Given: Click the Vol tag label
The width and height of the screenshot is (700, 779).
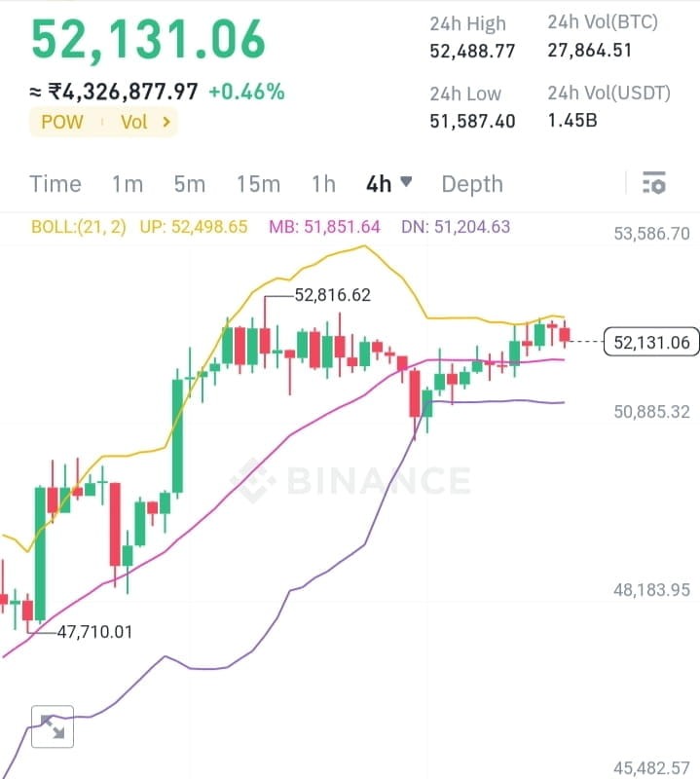Looking at the screenshot, I should [134, 122].
